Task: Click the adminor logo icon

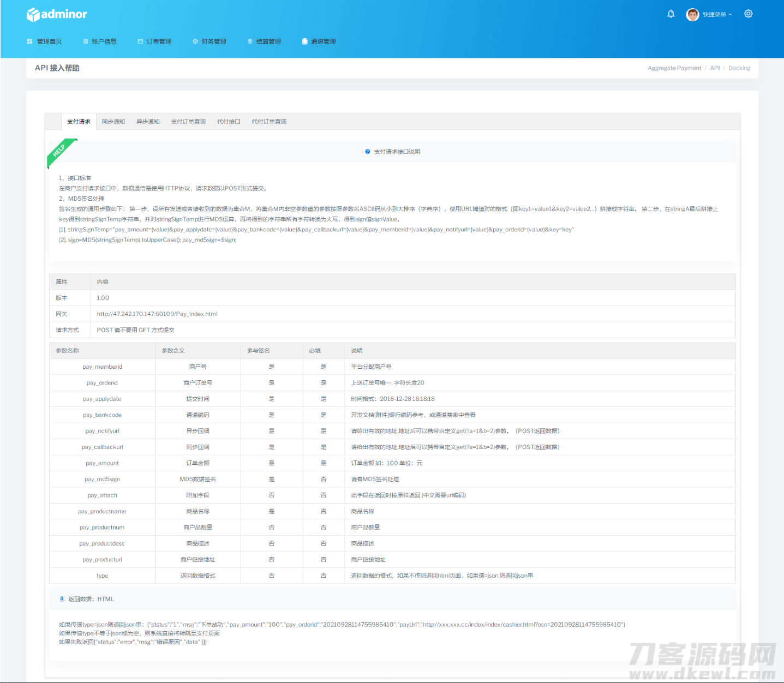Action: coord(33,15)
